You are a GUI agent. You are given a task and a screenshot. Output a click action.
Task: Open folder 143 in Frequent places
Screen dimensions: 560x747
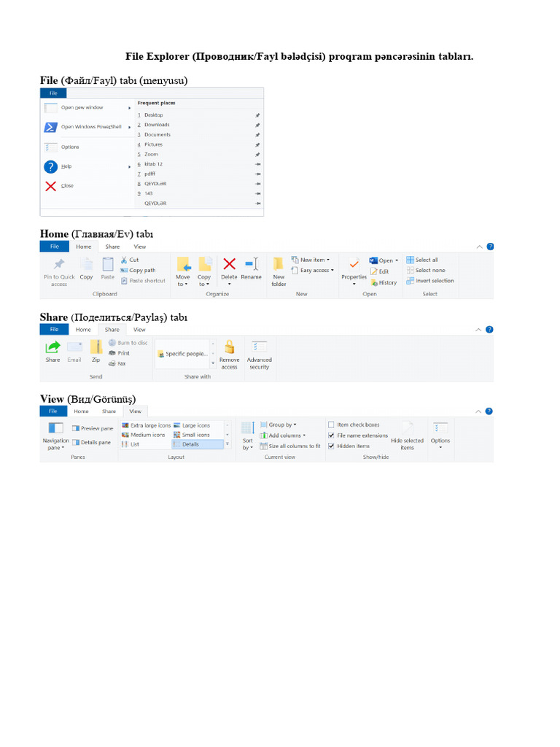(x=149, y=193)
